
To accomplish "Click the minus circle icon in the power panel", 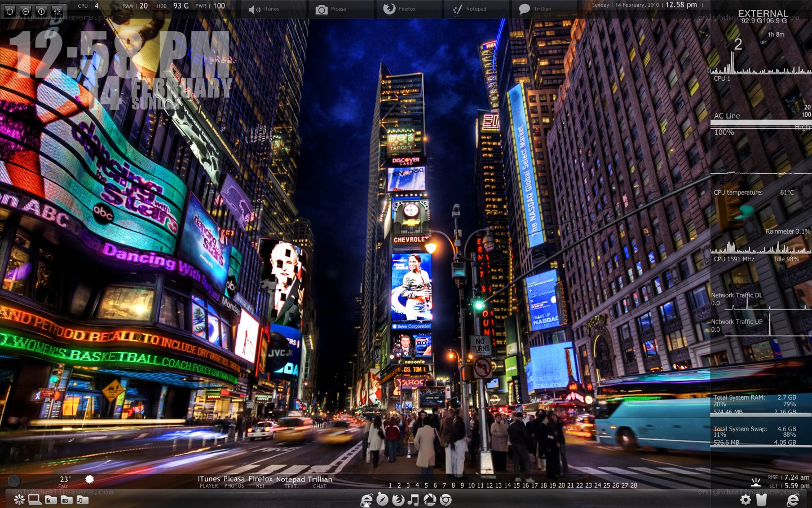I will point(25,11).
